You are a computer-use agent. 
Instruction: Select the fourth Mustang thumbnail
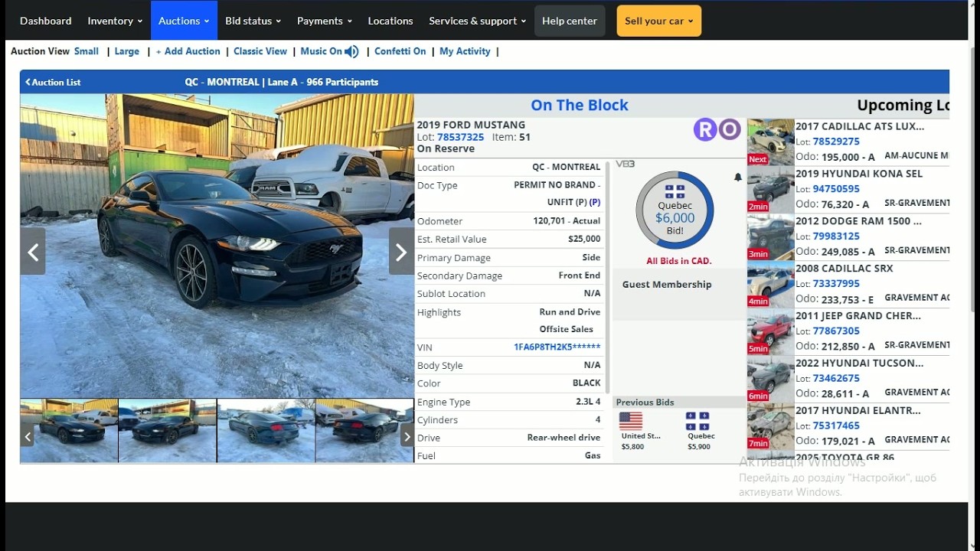(x=364, y=431)
